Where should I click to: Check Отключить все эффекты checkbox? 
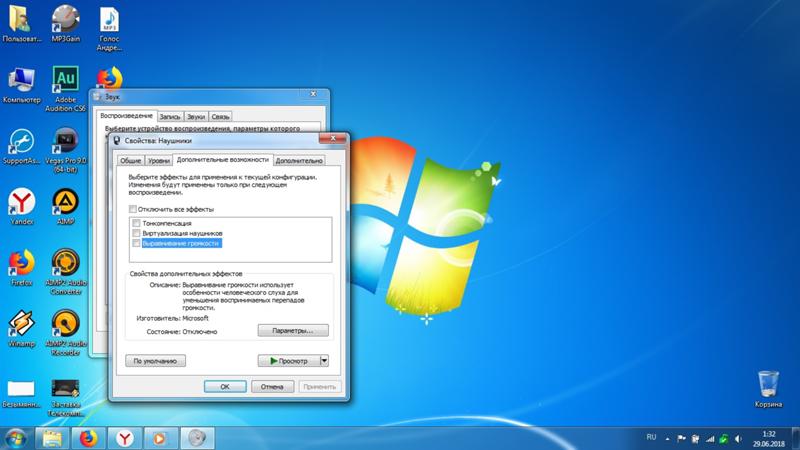133,209
